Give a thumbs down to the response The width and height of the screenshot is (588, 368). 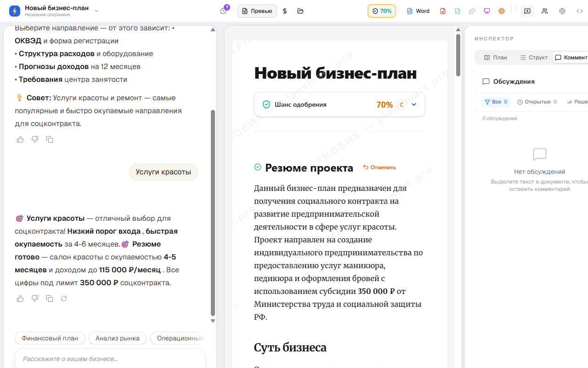click(34, 299)
